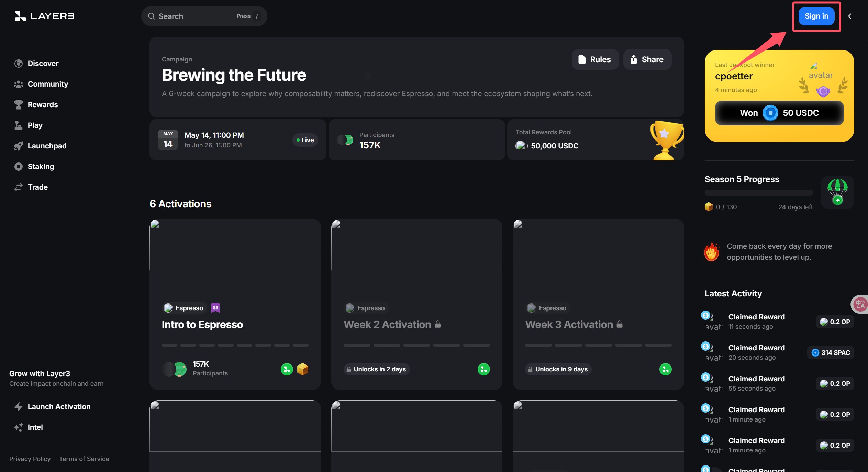This screenshot has height=472, width=868.
Task: Click the Live status badge
Action: [x=305, y=140]
